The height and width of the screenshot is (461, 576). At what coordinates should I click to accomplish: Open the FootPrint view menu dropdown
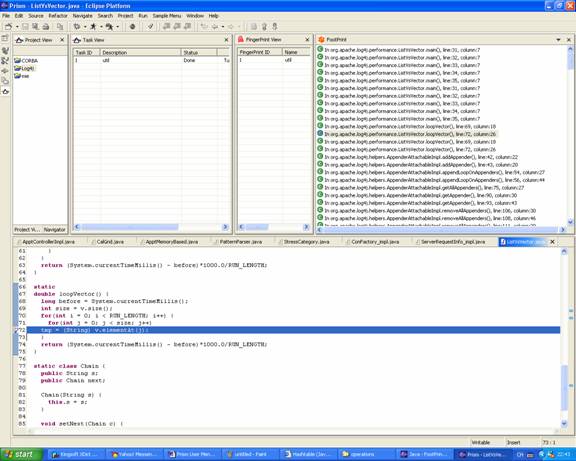point(558,39)
